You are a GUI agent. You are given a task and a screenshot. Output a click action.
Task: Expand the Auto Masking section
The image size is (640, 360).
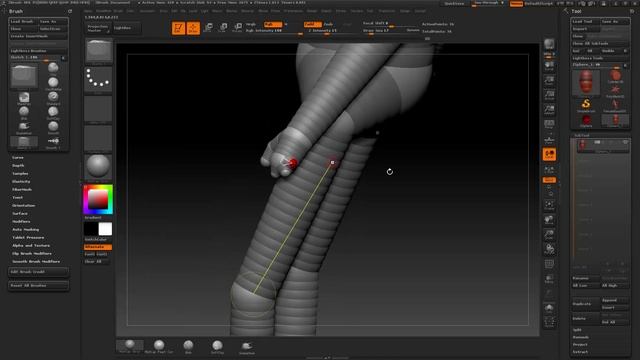(25, 229)
